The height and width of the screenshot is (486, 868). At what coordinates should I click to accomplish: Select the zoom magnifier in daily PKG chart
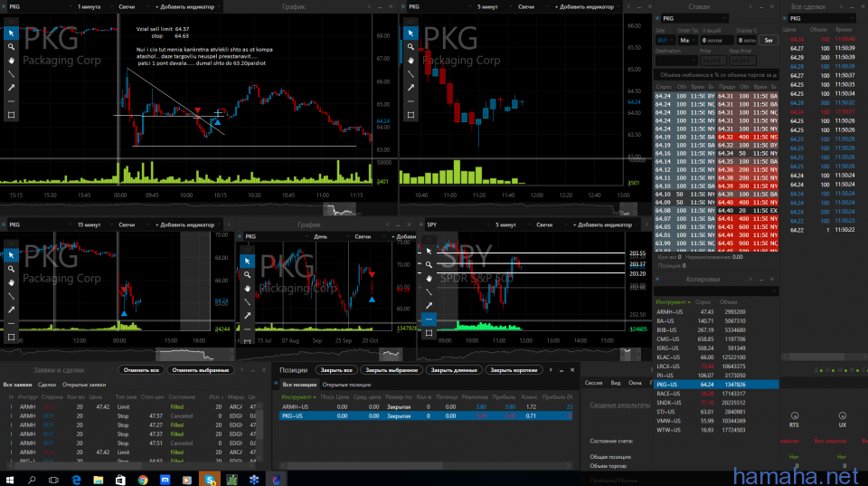[x=248, y=275]
